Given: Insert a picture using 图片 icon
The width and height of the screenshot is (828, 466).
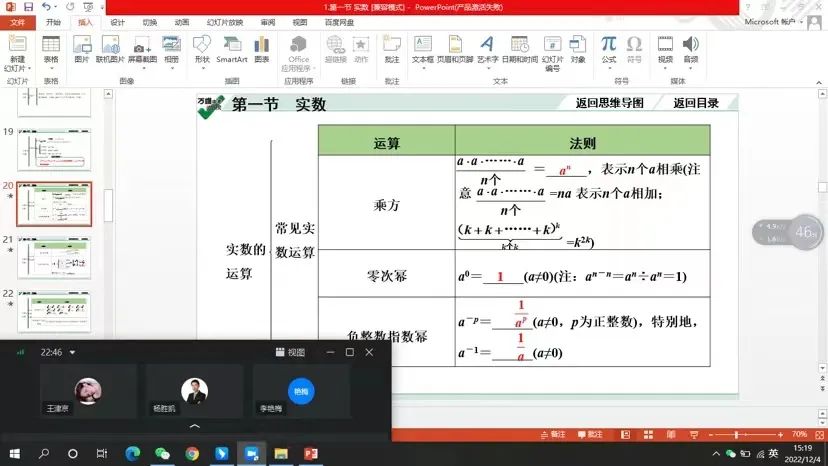Looking at the screenshot, I should pyautogui.click(x=82, y=47).
